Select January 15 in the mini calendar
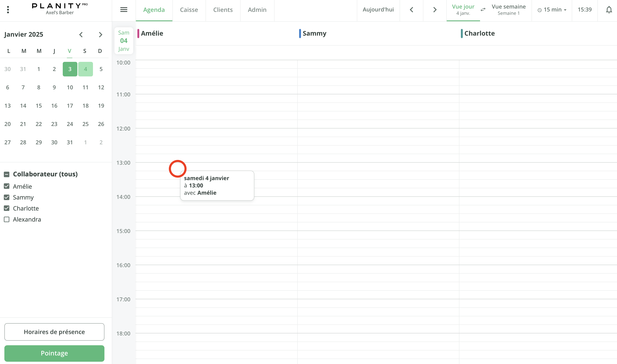Screen dimensions: 617x364 pyautogui.click(x=39, y=105)
